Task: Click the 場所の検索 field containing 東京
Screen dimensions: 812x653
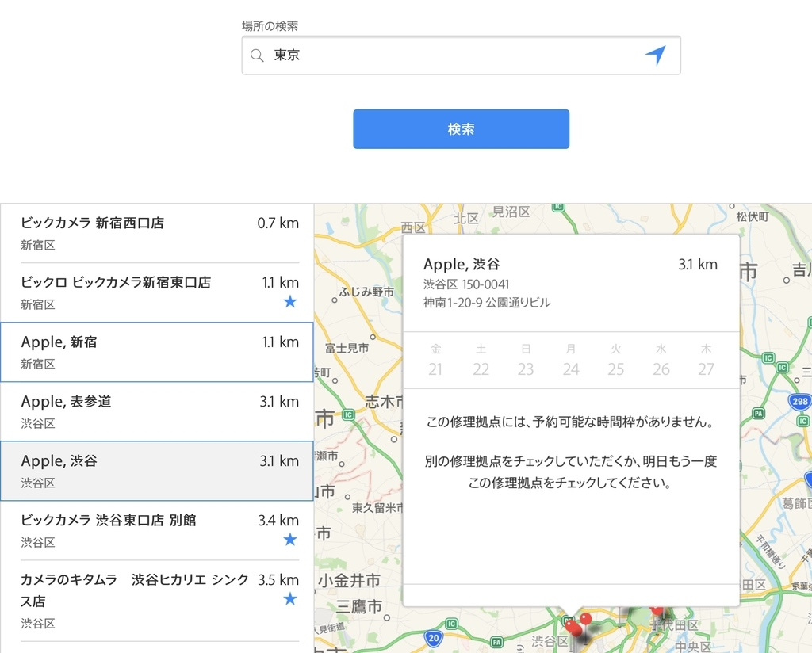Action: [x=461, y=55]
